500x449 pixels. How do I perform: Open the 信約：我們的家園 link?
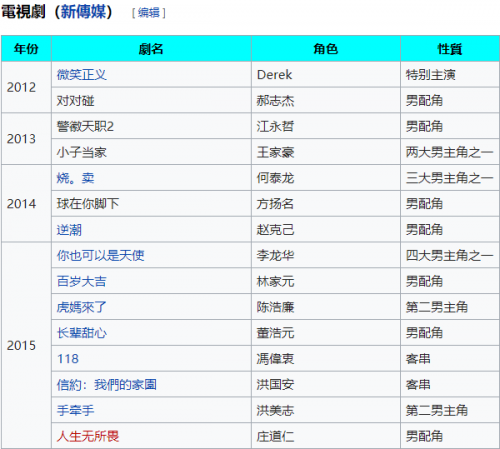coord(107,385)
